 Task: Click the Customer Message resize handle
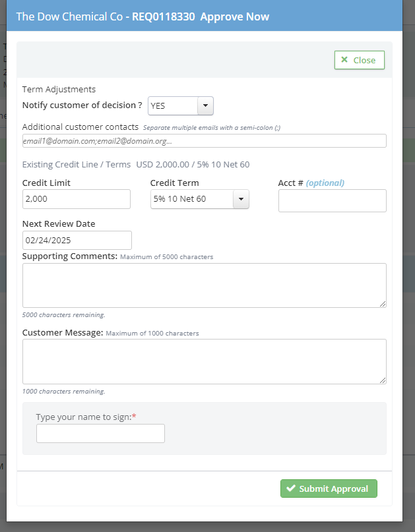[383, 380]
